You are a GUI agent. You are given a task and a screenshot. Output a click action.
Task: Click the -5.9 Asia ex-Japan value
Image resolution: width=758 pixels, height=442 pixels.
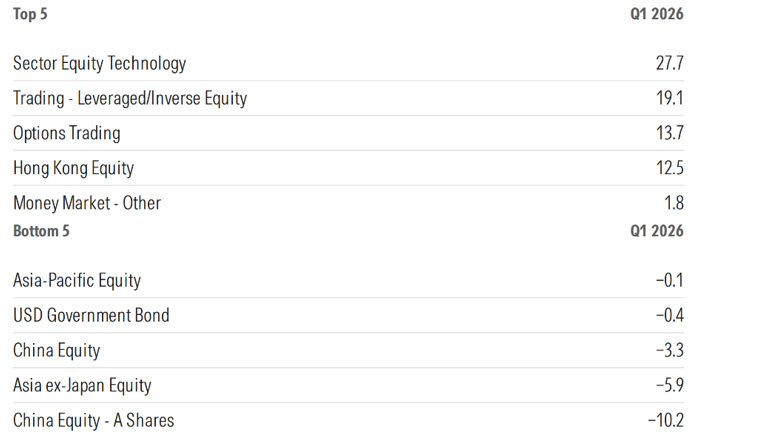pos(670,385)
